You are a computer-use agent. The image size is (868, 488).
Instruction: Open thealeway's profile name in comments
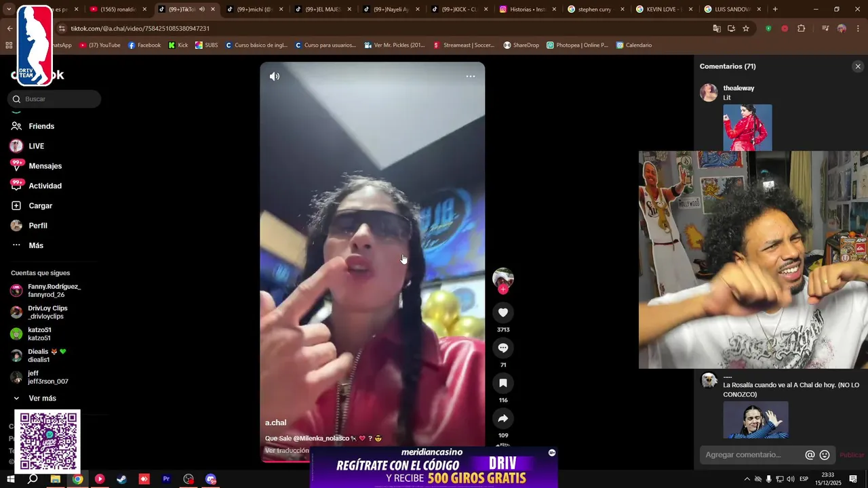pos(738,88)
